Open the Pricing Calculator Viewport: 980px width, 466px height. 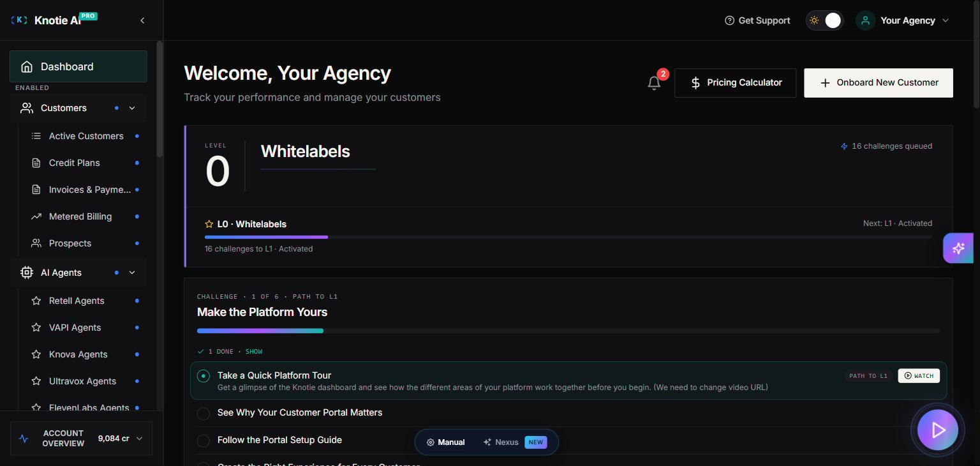735,83
